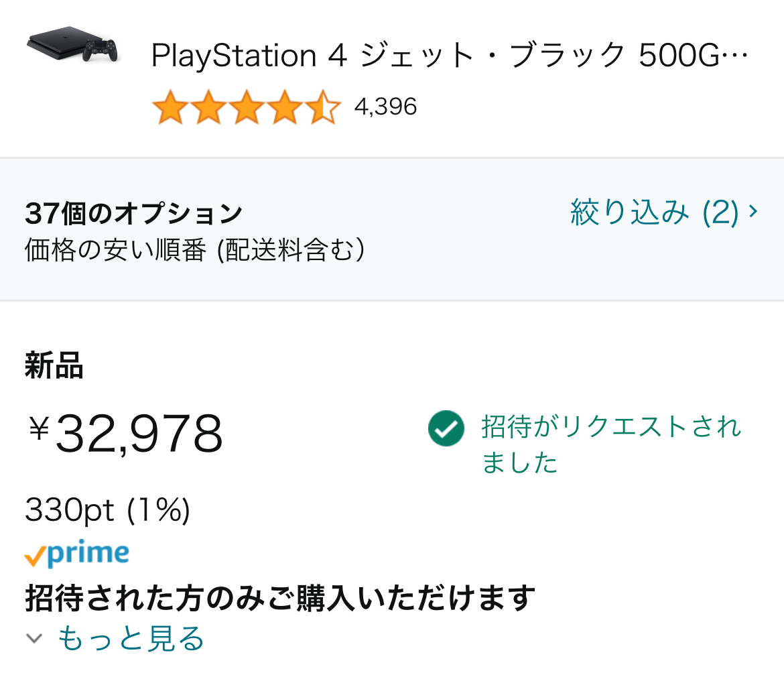This screenshot has height=673, width=784.
Task: Click the down chevron beside もっと見る
Action: point(35,638)
